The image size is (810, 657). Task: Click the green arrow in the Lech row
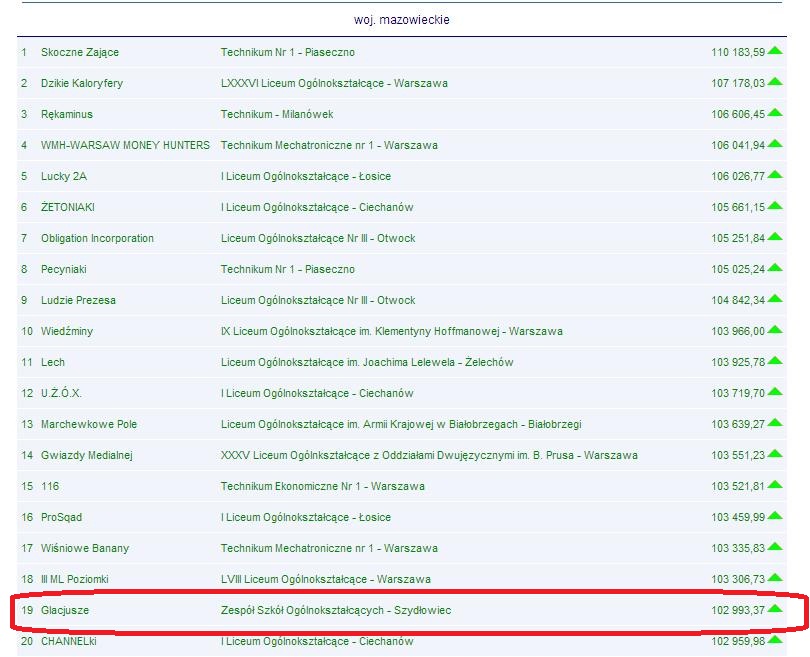click(x=775, y=361)
